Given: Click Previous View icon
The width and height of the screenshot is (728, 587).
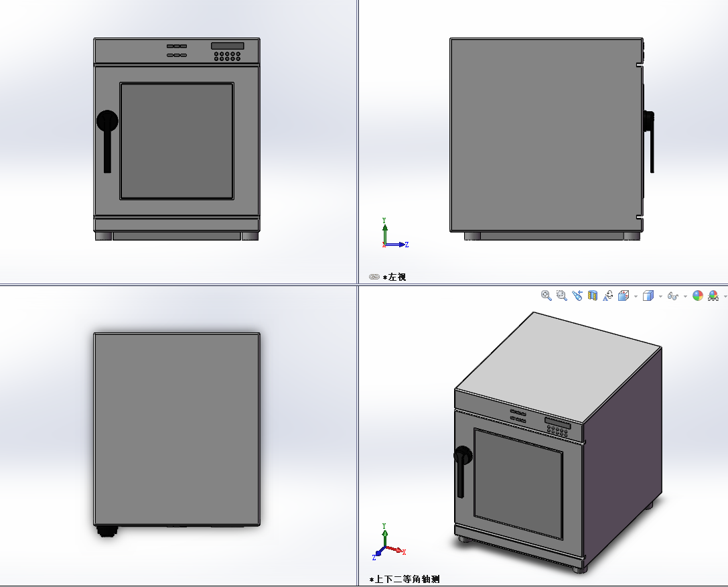Looking at the screenshot, I should coord(577,296).
